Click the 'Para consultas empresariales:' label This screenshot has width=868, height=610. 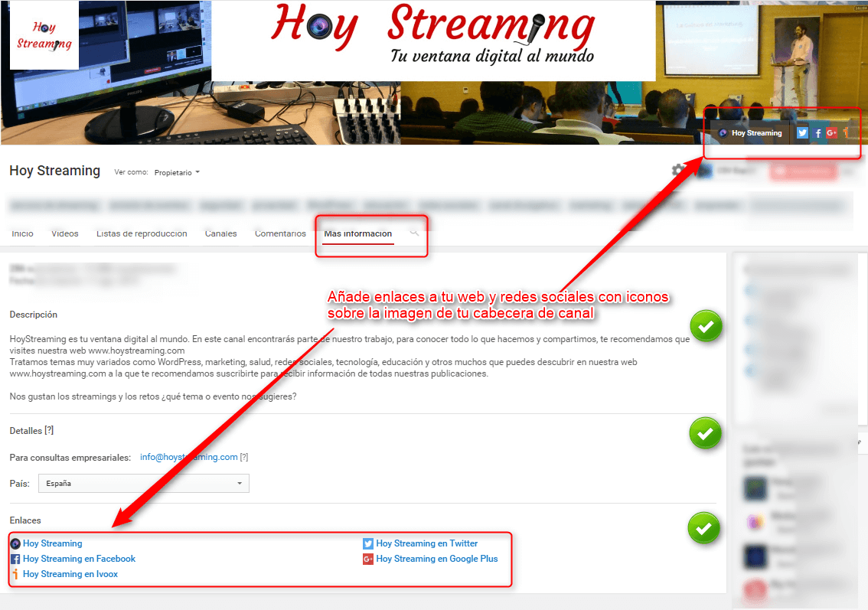pos(70,458)
